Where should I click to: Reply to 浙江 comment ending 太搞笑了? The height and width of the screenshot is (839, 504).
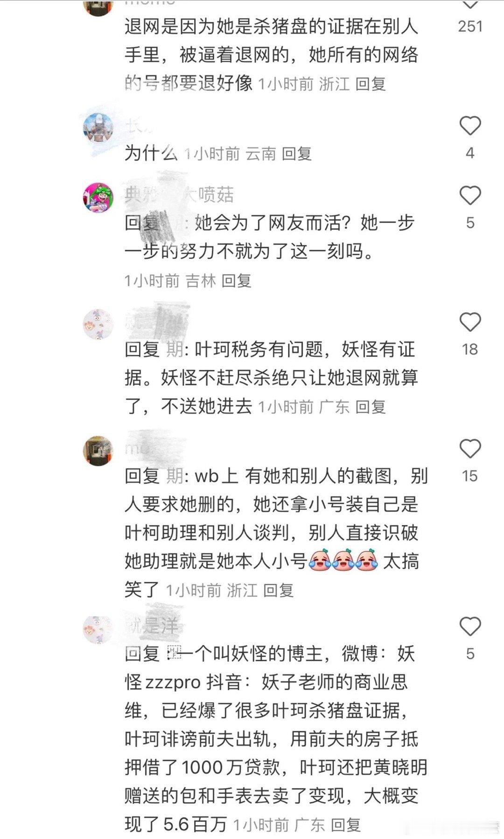[x=279, y=590]
